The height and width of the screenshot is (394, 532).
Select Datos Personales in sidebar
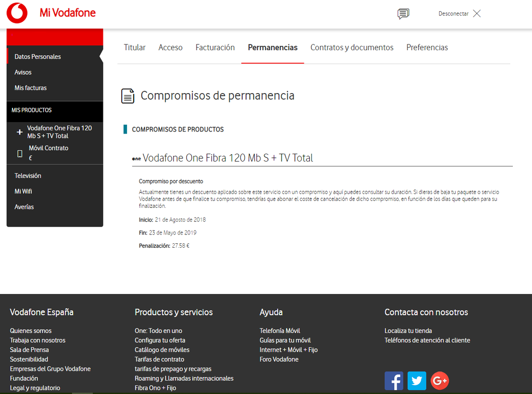pyautogui.click(x=37, y=57)
